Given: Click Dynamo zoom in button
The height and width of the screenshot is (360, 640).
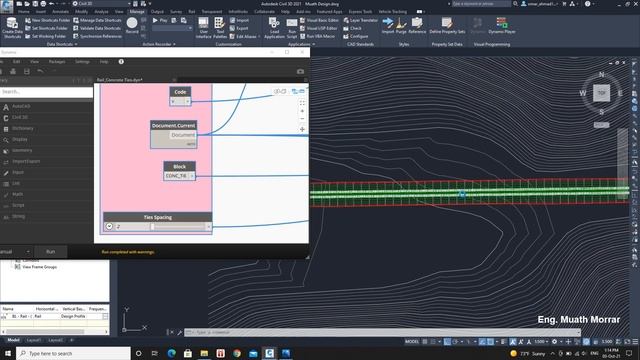Looking at the screenshot, I should pyautogui.click(x=302, y=111).
